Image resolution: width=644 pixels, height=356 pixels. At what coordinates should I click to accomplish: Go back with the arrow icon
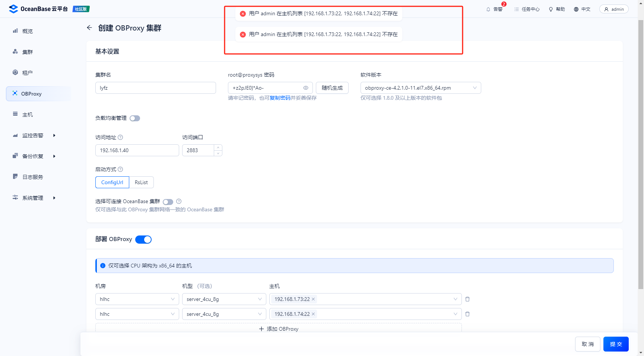tap(89, 28)
